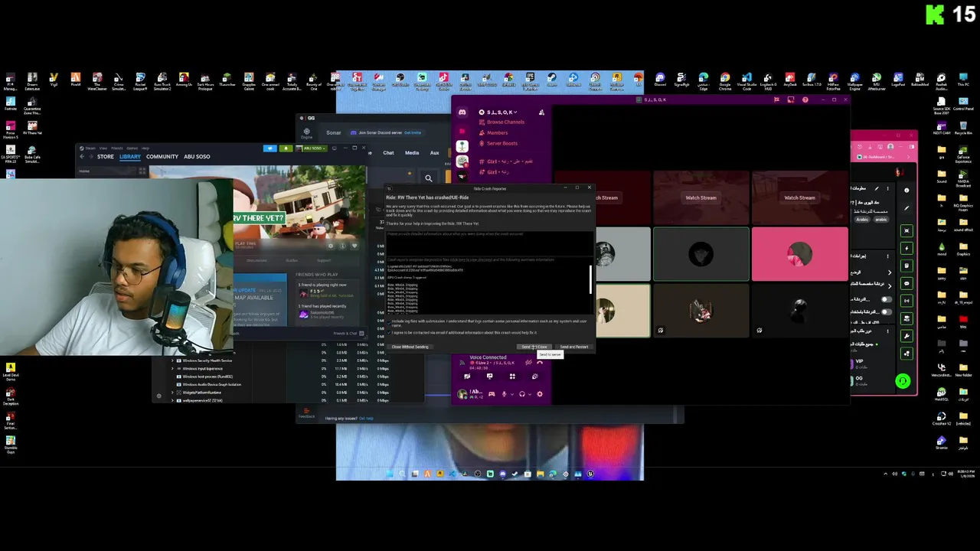This screenshot has width=980, height=551.
Task: Select the green-outlined dark participant tile
Action: click(x=701, y=254)
